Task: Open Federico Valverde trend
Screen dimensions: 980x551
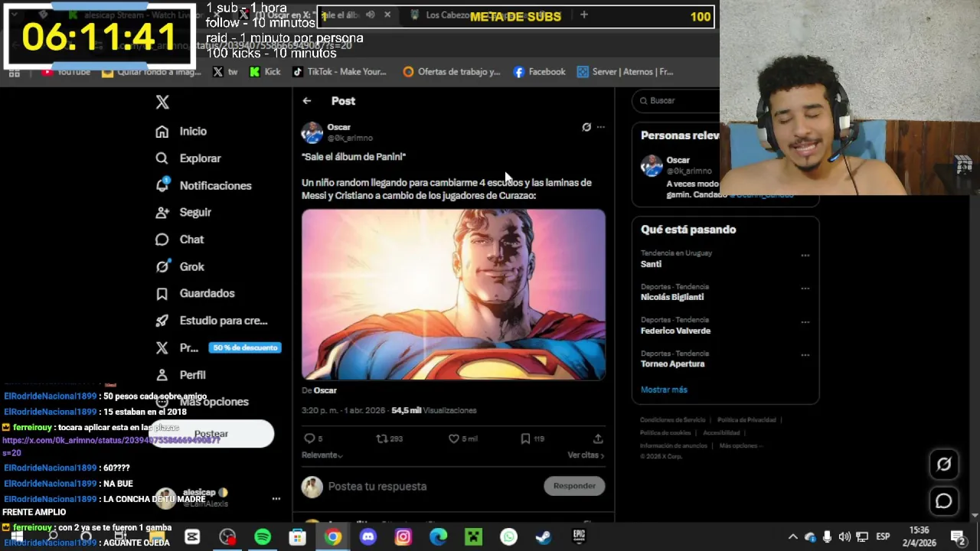Action: [x=675, y=331]
